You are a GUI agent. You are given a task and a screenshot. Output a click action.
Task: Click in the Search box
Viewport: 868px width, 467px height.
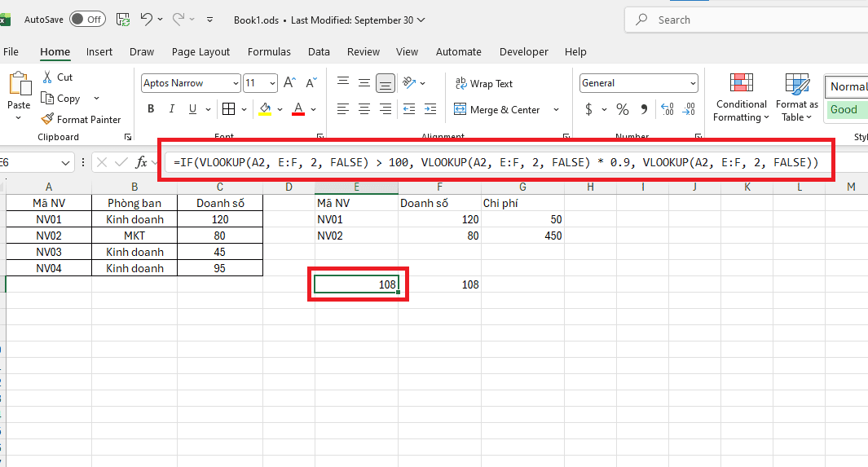[x=746, y=20]
